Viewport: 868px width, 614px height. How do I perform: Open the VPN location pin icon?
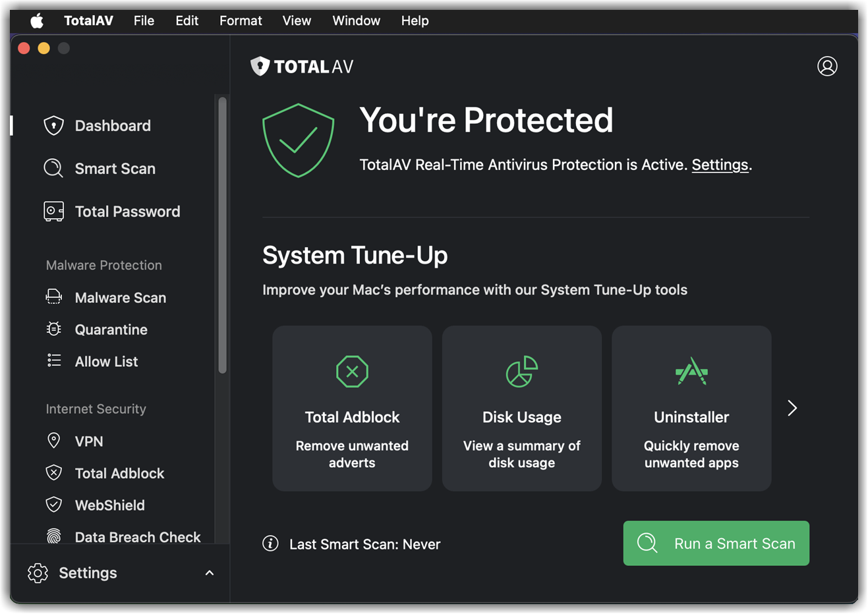tap(54, 441)
